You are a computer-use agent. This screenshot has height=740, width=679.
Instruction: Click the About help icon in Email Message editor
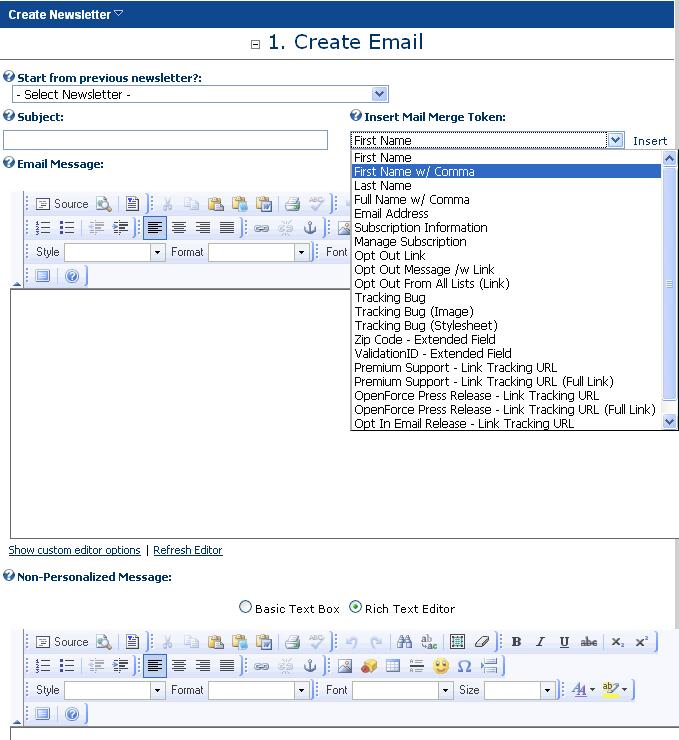point(72,276)
